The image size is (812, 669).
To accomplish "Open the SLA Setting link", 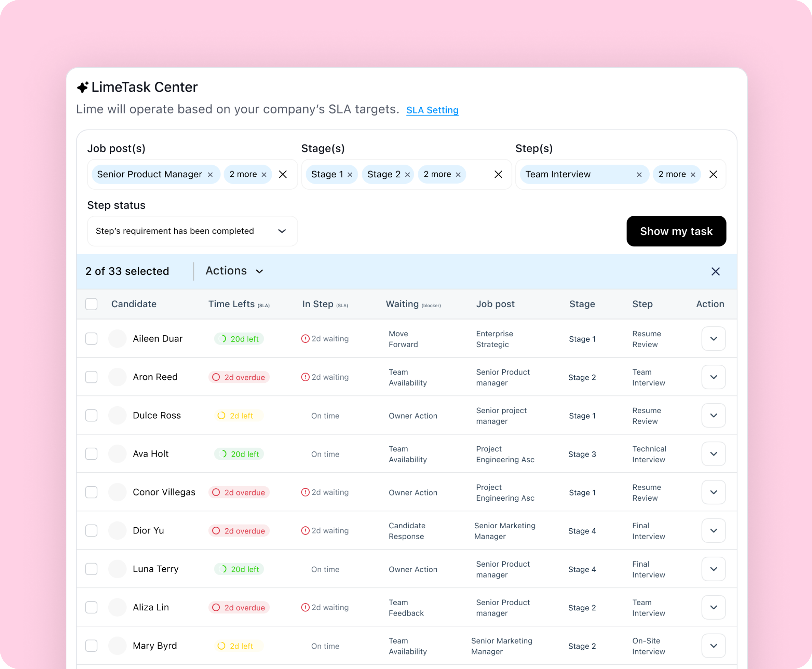I will [432, 110].
